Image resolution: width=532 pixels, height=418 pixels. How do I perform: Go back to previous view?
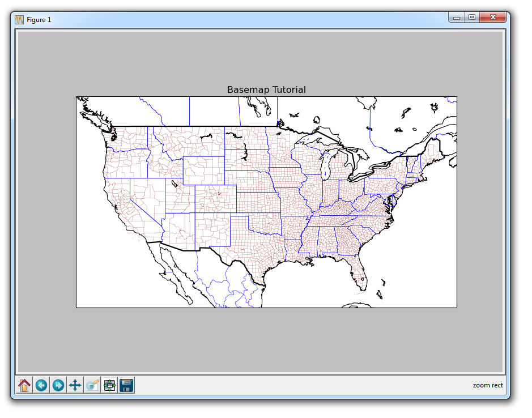coord(41,385)
